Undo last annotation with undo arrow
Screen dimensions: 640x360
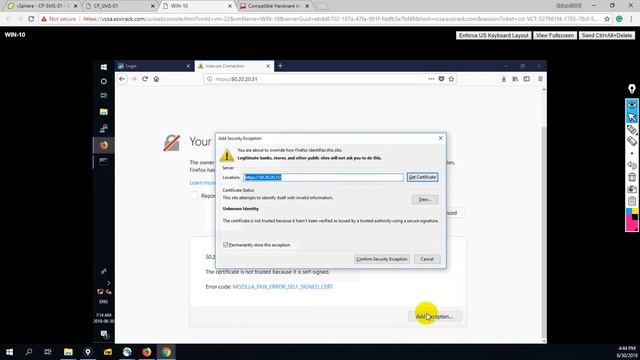[632, 165]
